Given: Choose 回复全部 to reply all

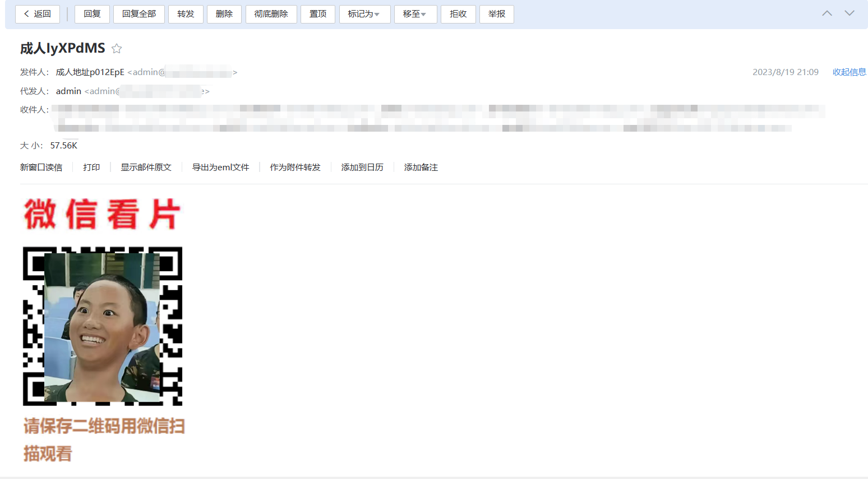Looking at the screenshot, I should [x=139, y=14].
